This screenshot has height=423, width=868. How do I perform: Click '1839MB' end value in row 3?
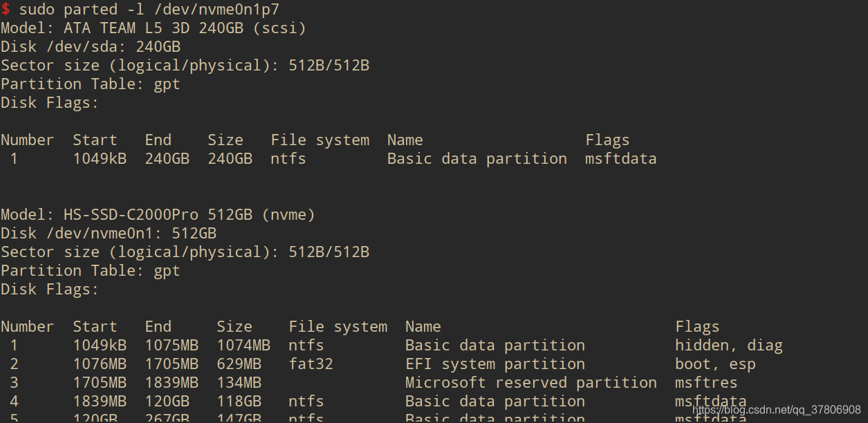172,383
